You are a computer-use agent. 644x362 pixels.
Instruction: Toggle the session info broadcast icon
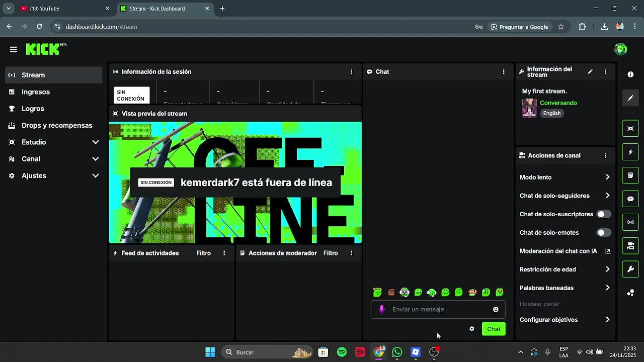(630, 222)
